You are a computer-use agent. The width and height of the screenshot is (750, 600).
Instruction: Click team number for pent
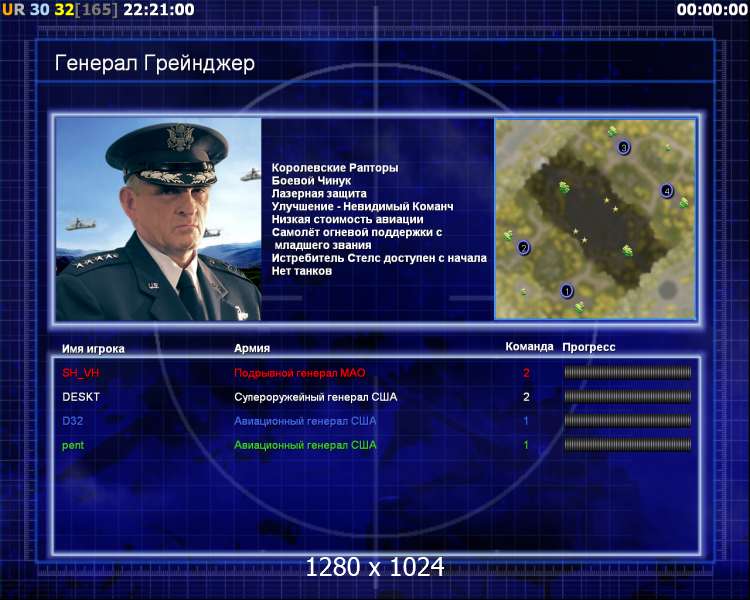[526, 445]
